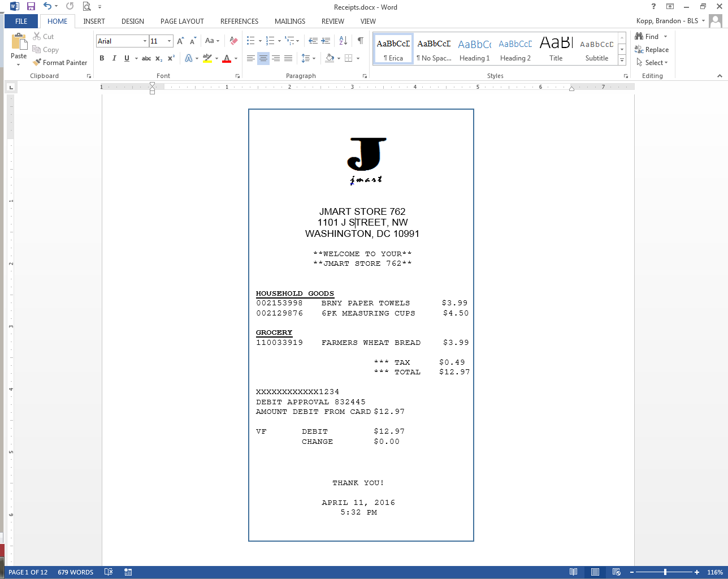Viewport: 728px width, 579px height.
Task: Open the Change Case dropdown
Action: pyautogui.click(x=212, y=41)
